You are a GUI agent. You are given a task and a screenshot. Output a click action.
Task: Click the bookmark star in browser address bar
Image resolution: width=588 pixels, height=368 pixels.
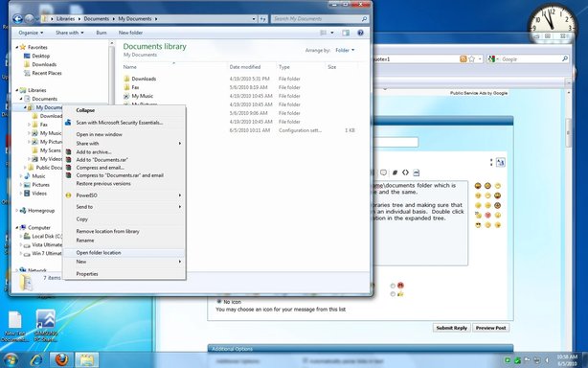click(x=472, y=58)
